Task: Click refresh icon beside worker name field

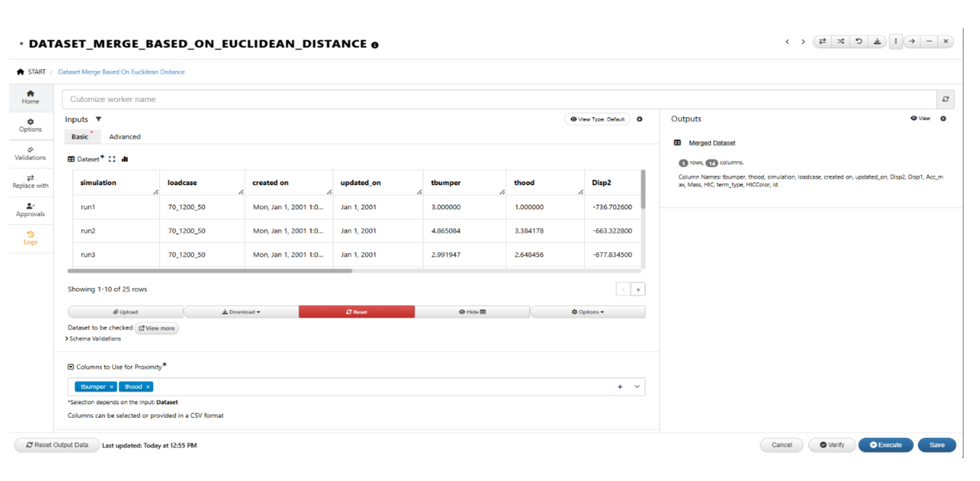Action: [x=946, y=99]
